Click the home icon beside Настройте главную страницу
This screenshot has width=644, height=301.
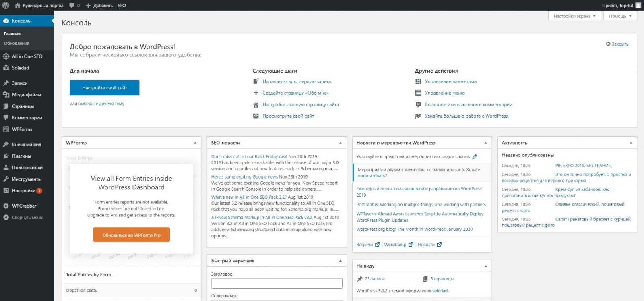click(256, 104)
